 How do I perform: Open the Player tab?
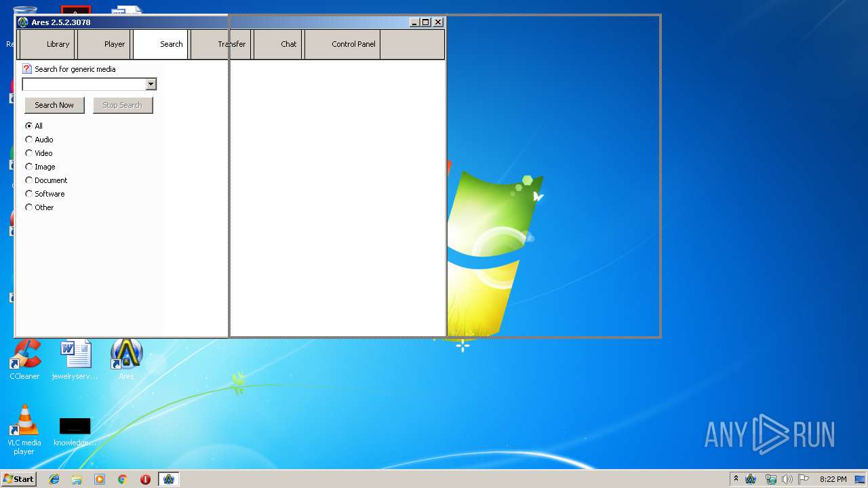pos(104,44)
